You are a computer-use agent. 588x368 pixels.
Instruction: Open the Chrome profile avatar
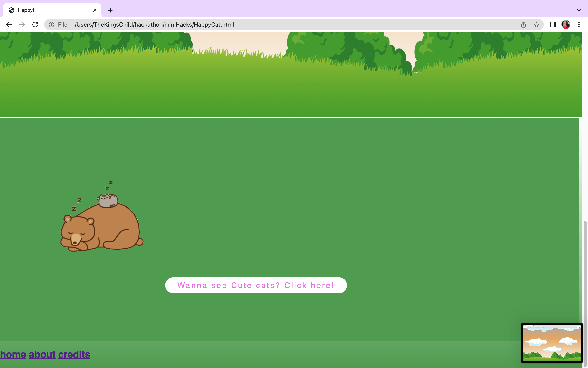tap(566, 25)
